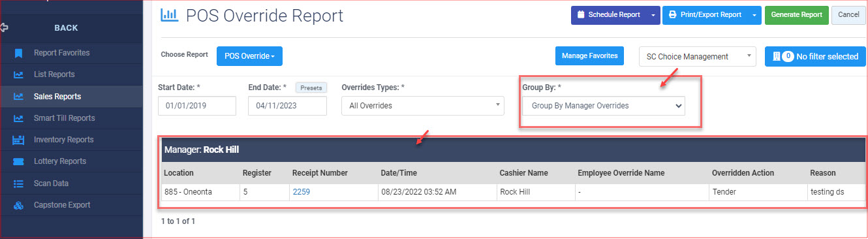Click the Lottery Reports ticket icon

(x=19, y=161)
